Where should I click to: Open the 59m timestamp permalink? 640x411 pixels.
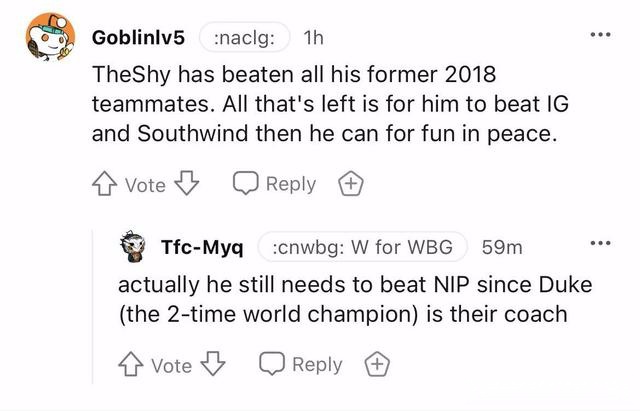(502, 246)
